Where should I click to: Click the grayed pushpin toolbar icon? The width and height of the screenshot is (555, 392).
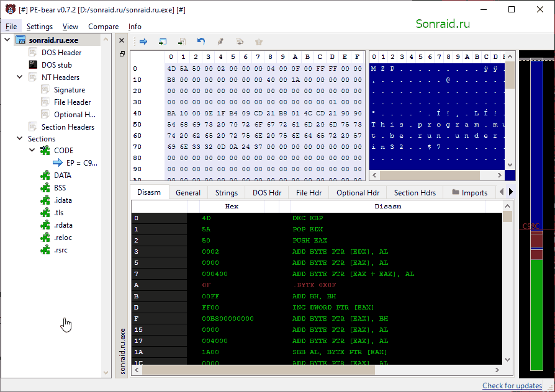pyautogui.click(x=220, y=42)
